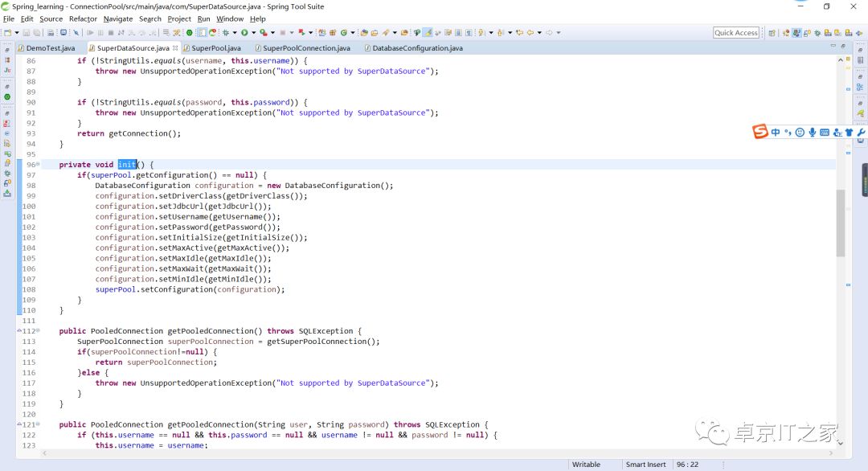Click the Writable status bar entry
This screenshot has width=868, height=471.
click(586, 465)
